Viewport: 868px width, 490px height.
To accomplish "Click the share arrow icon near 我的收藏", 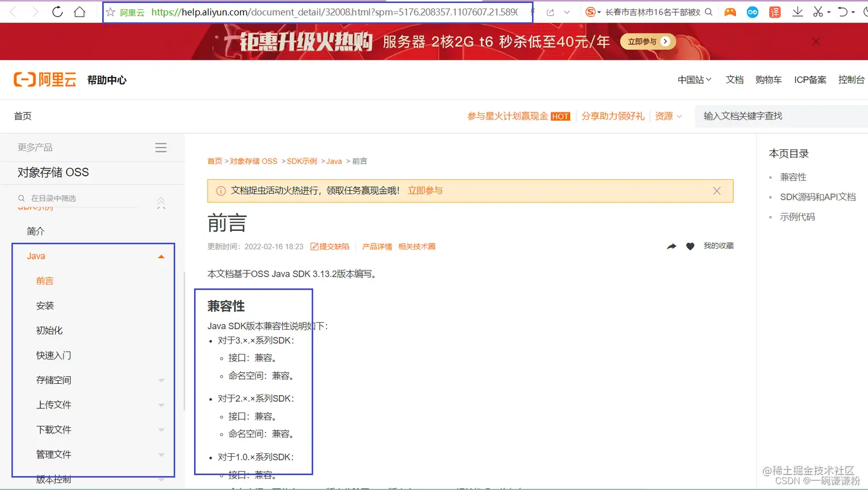I will click(x=672, y=246).
